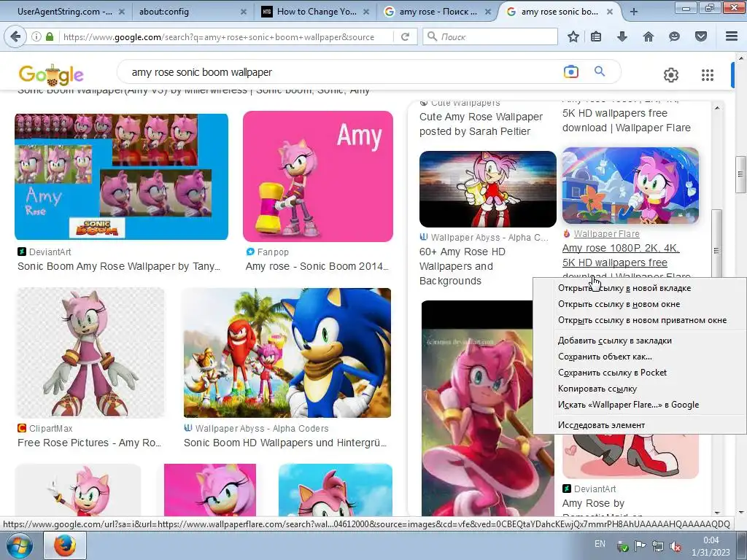Go to the home page icon

click(x=649, y=36)
